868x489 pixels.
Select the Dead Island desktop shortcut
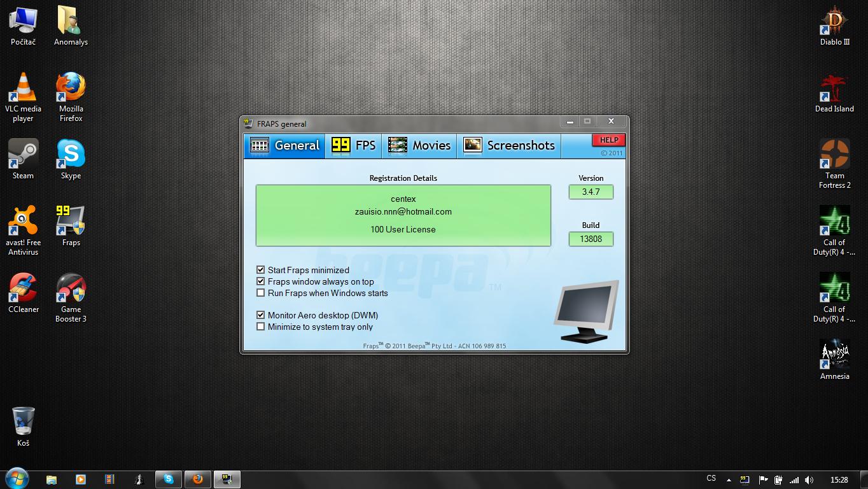(x=834, y=92)
